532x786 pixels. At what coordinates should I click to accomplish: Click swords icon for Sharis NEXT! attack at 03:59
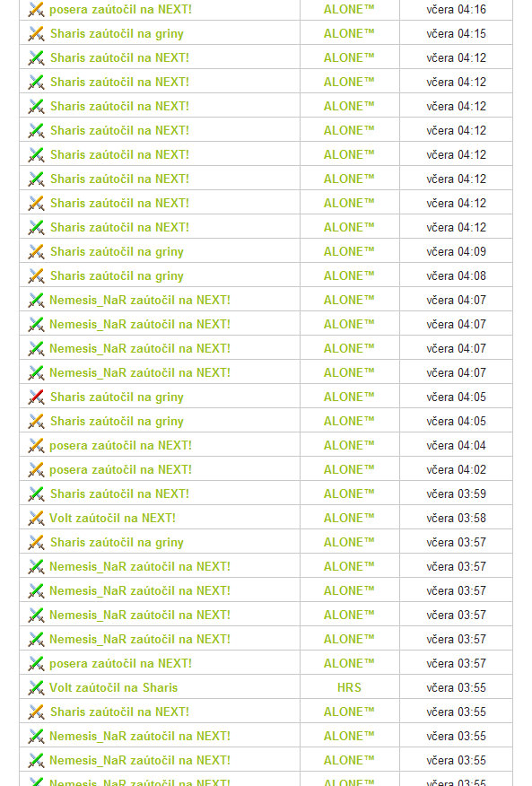(x=36, y=493)
